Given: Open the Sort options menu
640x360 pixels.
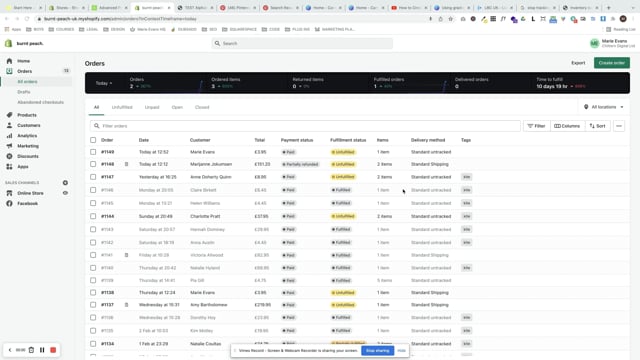Looking at the screenshot, I should [x=598, y=126].
